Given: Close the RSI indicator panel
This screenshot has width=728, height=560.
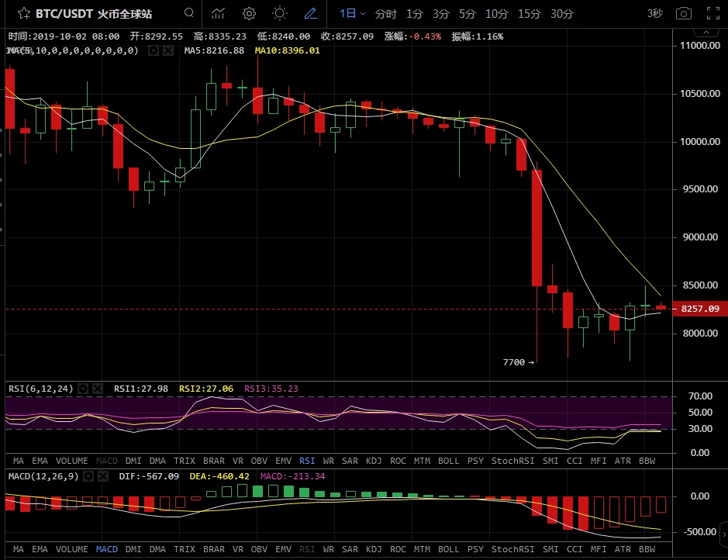Looking at the screenshot, I should 98,388.
